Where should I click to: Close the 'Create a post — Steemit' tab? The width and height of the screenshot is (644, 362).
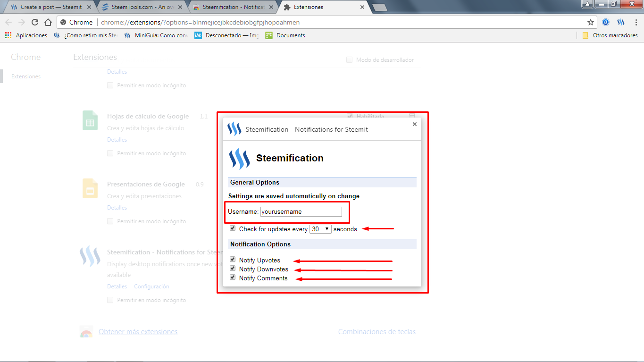click(x=89, y=7)
